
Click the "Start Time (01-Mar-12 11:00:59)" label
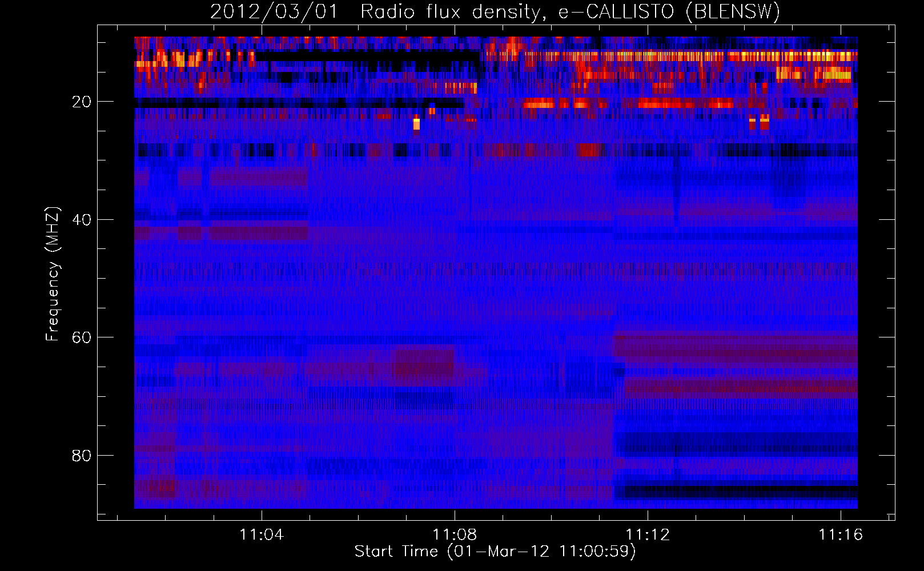point(495,552)
